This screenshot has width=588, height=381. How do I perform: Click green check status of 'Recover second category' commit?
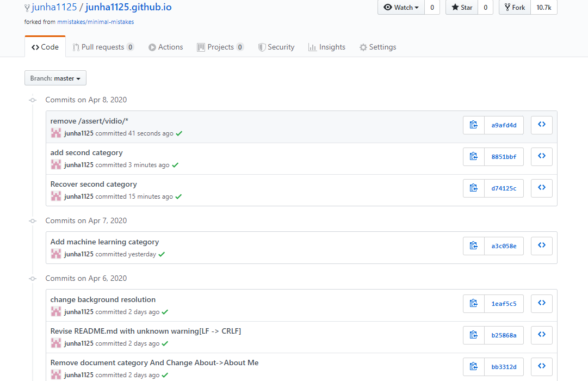[178, 196]
